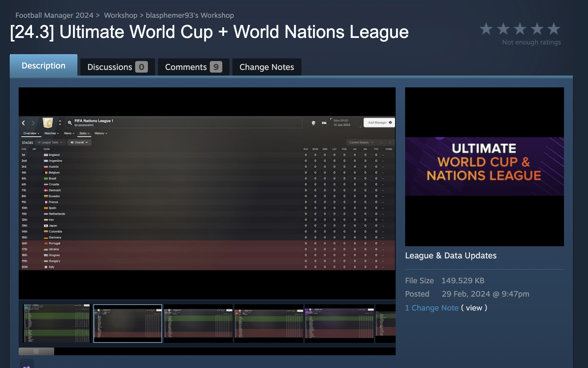Open blasphemer93's Workshop breadcrumb link
The height and width of the screenshot is (368, 588).
(190, 15)
